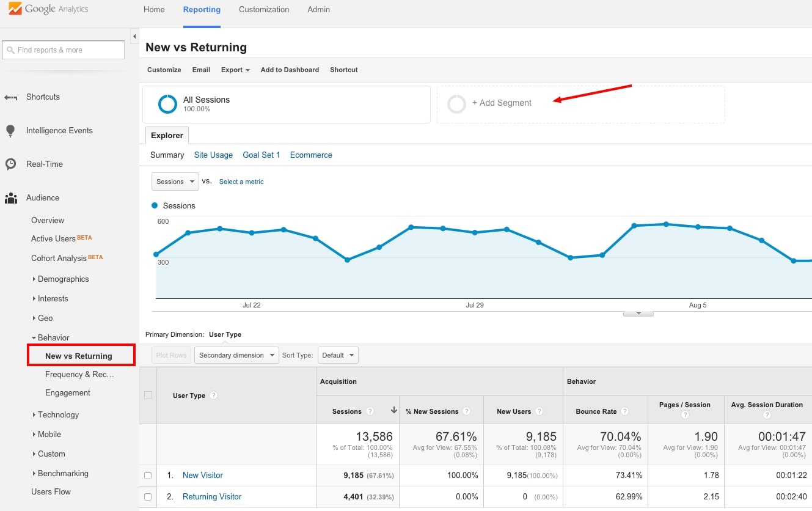Image resolution: width=812 pixels, height=511 pixels.
Task: Click the sort arrow in the Sessions column
Action: coord(394,411)
